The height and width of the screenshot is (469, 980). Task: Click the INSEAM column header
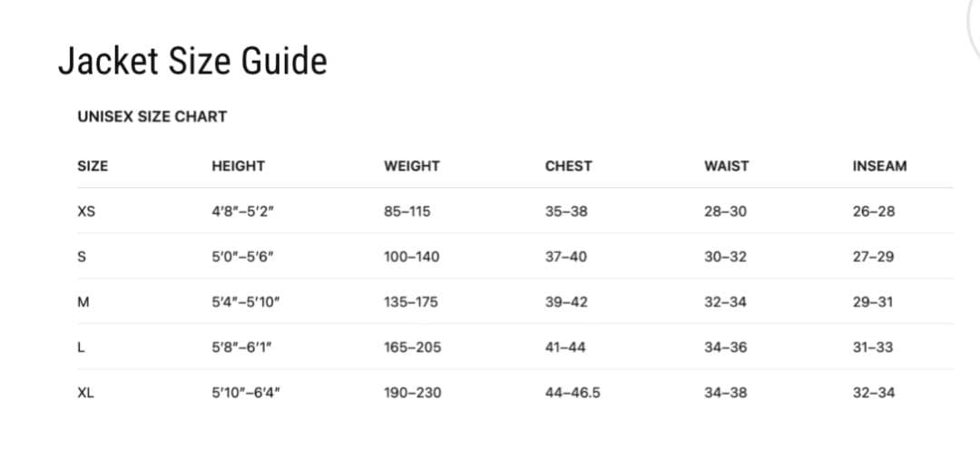click(x=879, y=166)
